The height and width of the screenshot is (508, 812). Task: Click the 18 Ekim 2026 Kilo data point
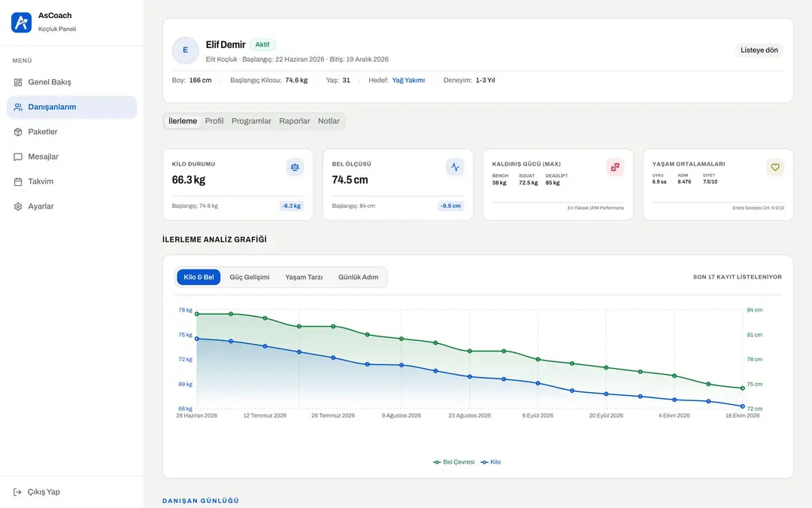tap(743, 406)
